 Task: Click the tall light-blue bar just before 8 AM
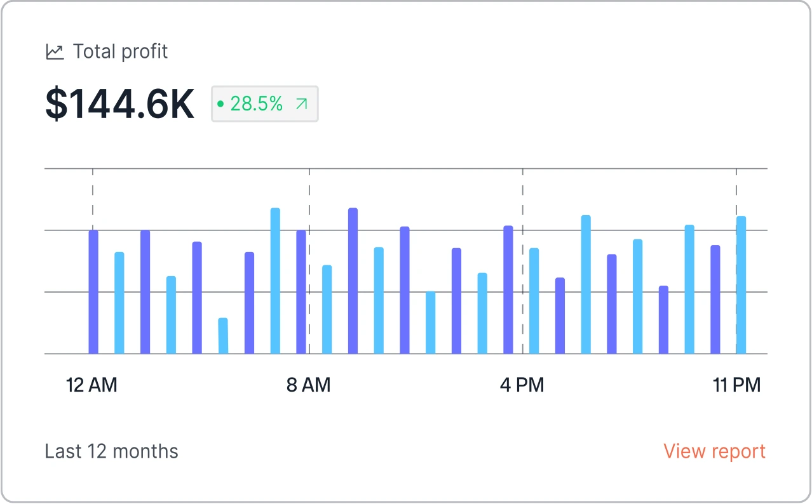(275, 281)
